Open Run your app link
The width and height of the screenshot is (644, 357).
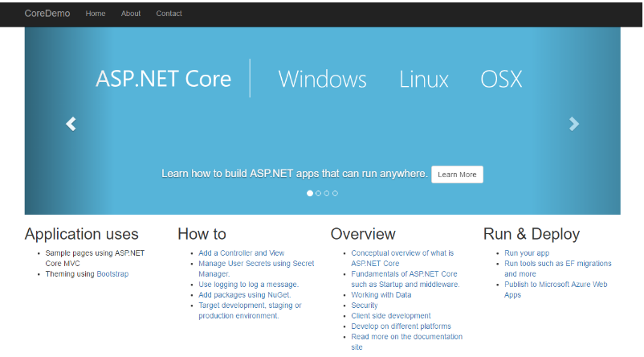tap(527, 253)
